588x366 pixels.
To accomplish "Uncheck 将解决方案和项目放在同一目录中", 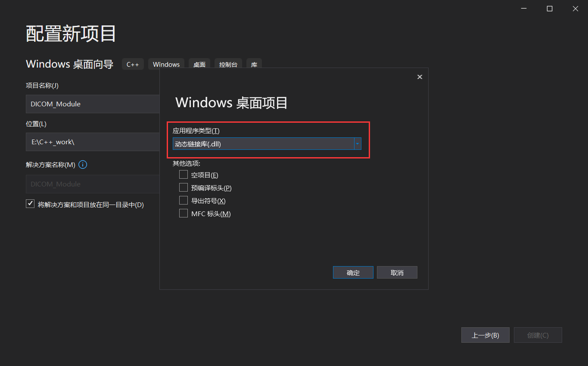I will pos(30,203).
